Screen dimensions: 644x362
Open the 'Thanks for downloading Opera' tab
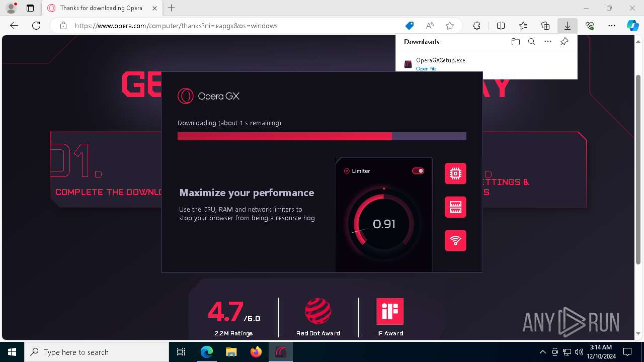(101, 8)
